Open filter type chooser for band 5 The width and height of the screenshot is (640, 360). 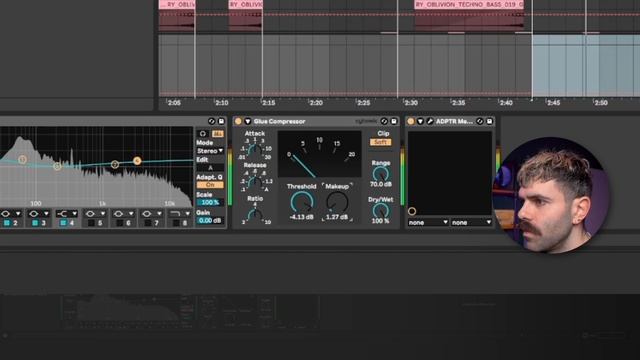[95, 213]
